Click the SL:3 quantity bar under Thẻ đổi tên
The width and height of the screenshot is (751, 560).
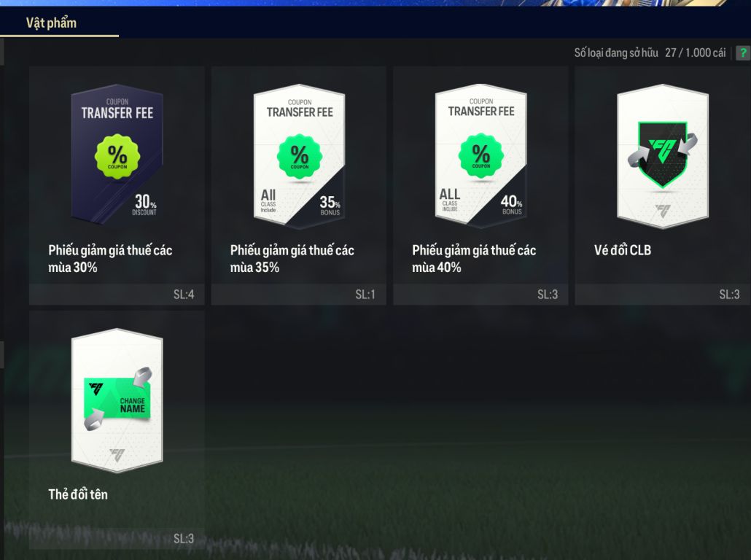pyautogui.click(x=117, y=538)
